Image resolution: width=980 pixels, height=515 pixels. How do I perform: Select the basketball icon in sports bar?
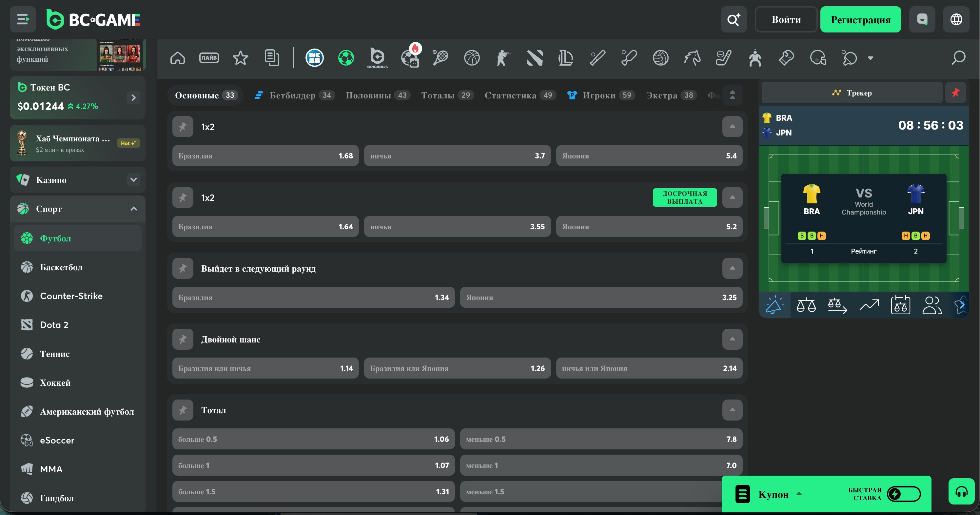(x=472, y=58)
